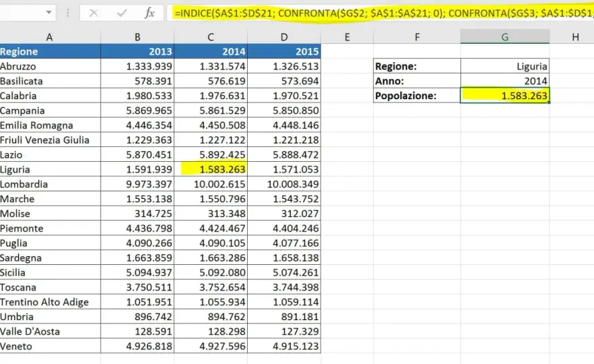Select the Abruzzo cell
This screenshot has width=594, height=364.
[x=51, y=66]
